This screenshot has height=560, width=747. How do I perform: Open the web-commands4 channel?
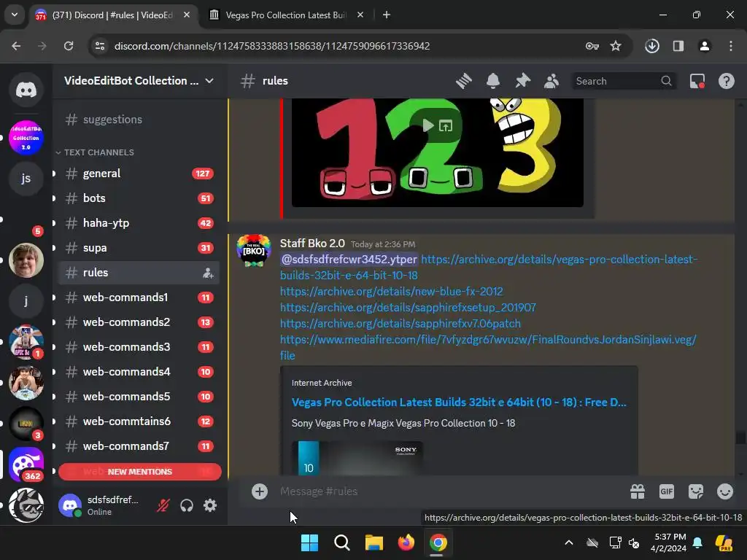pos(138,371)
